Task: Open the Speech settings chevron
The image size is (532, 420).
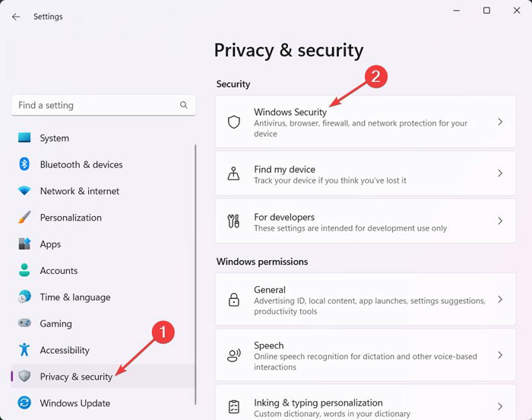Action: click(x=500, y=355)
